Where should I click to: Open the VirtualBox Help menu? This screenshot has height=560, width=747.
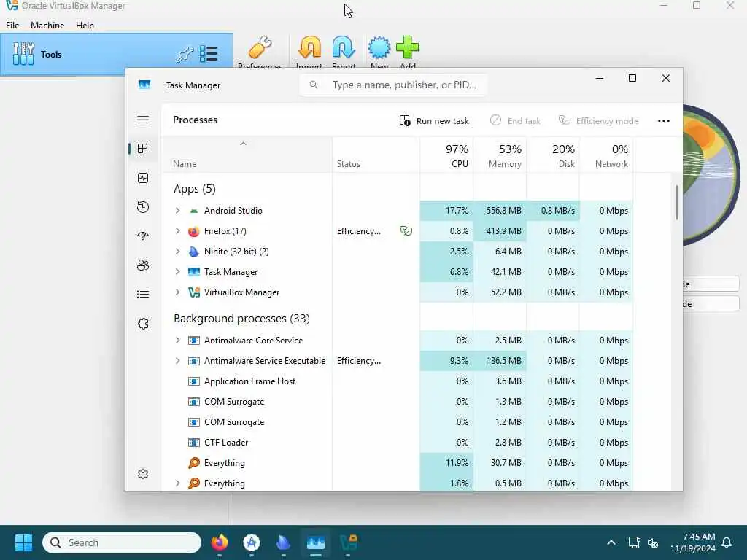(x=85, y=26)
